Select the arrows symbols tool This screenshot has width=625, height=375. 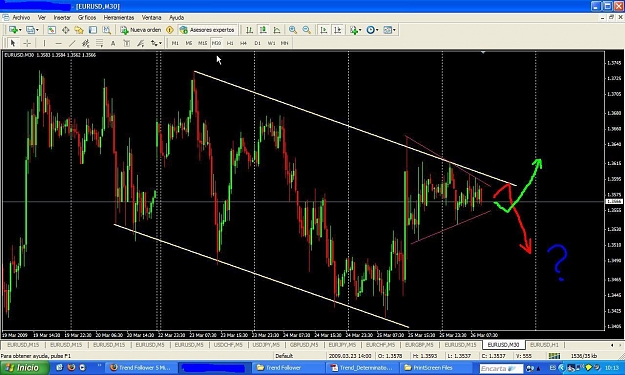(x=153, y=43)
